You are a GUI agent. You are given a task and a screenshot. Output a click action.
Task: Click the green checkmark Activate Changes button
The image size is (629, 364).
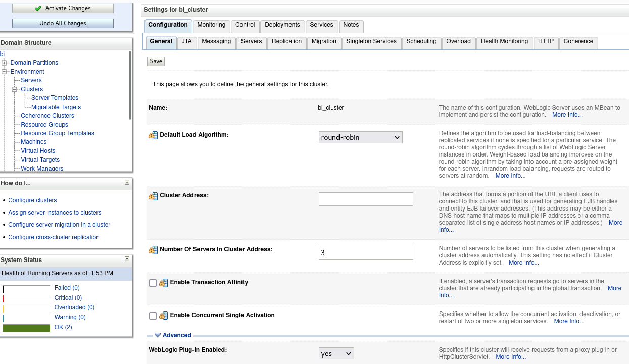coord(63,8)
